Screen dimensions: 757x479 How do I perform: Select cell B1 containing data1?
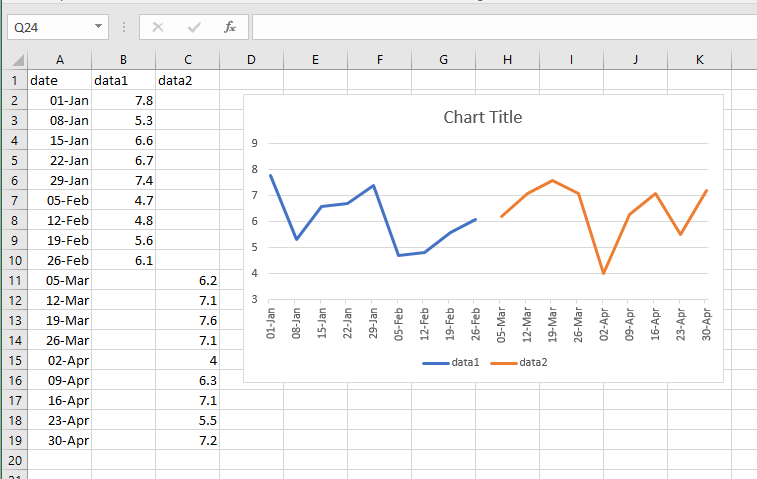point(124,80)
